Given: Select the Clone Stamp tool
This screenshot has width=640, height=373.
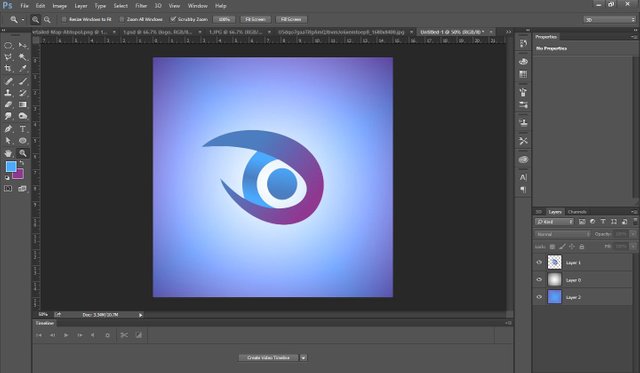Looking at the screenshot, I should click(8, 93).
